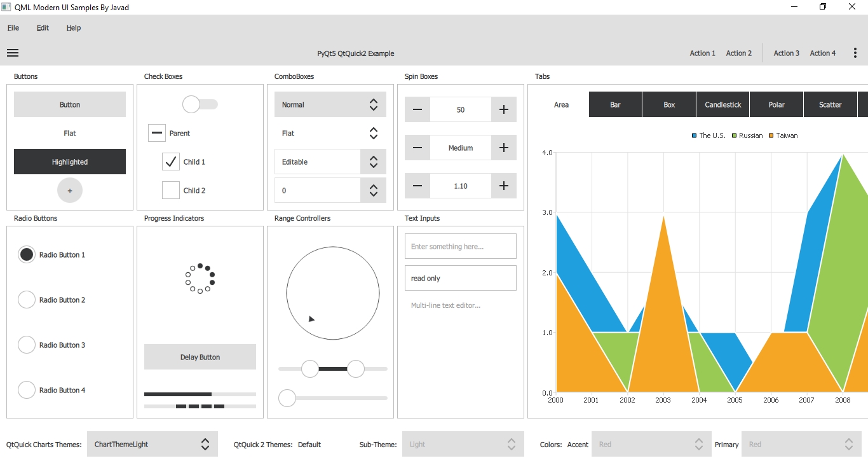The image size is (868, 463).
Task: Open the Editable combobox
Action: 330,162
